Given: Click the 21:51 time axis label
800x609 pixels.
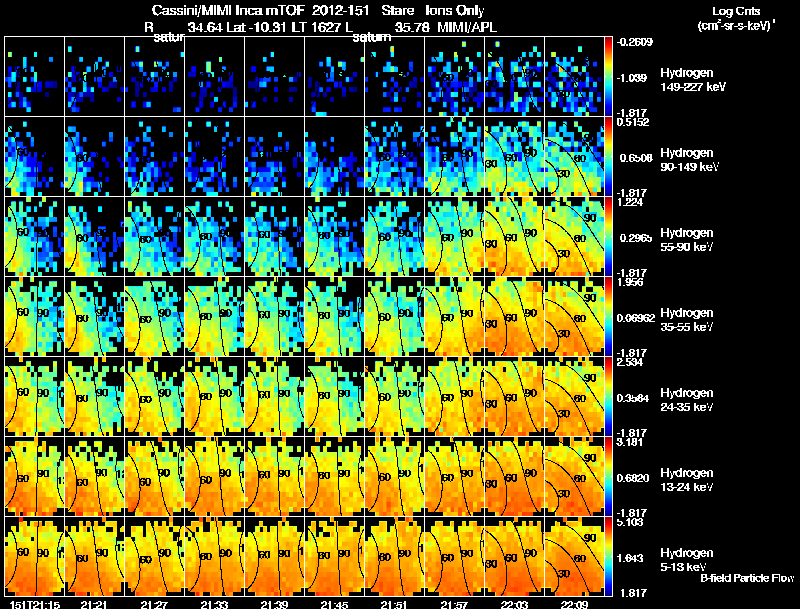Looking at the screenshot, I should 394,604.
